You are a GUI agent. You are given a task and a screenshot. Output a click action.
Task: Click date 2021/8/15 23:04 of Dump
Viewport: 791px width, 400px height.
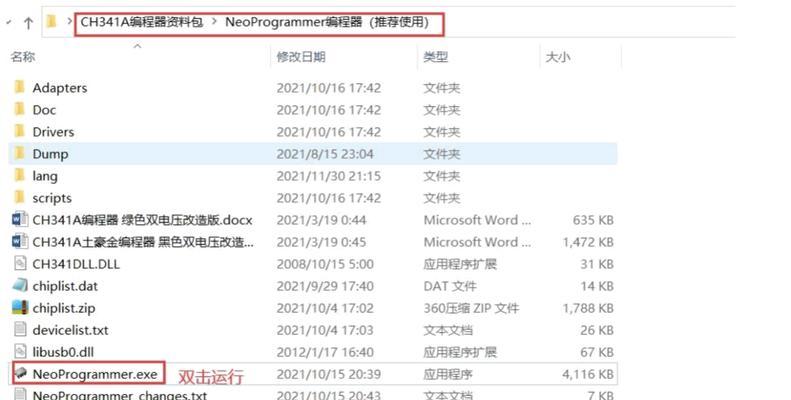(x=325, y=154)
